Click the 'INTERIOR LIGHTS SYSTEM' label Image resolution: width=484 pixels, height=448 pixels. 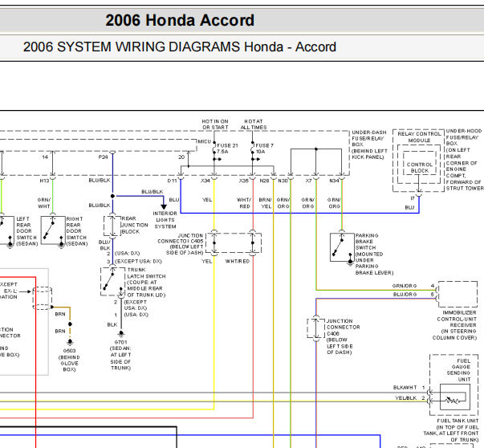click(x=165, y=220)
